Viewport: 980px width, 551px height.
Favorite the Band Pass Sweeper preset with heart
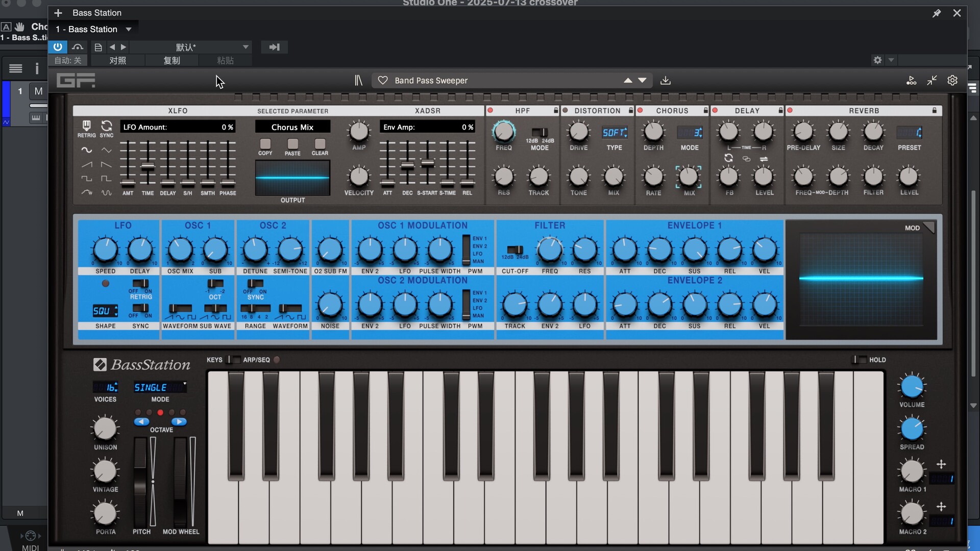(383, 81)
